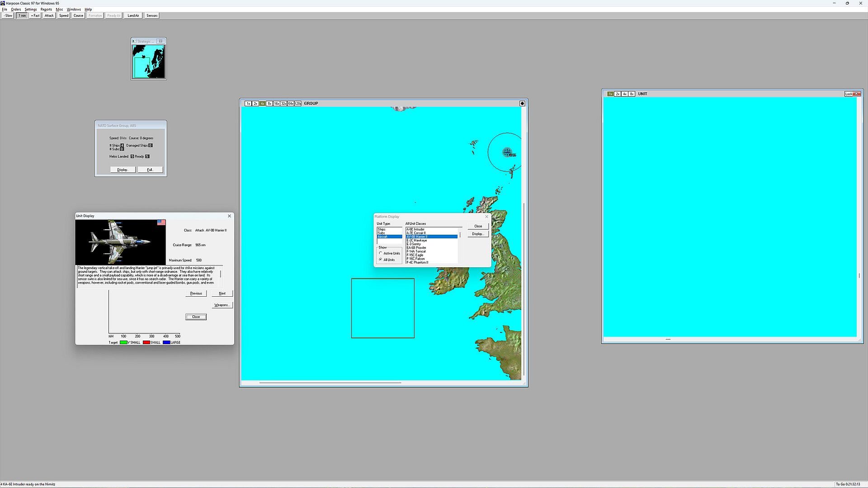The width and height of the screenshot is (868, 488).
Task: Click the unit class list scrollbar
Action: [460, 245]
